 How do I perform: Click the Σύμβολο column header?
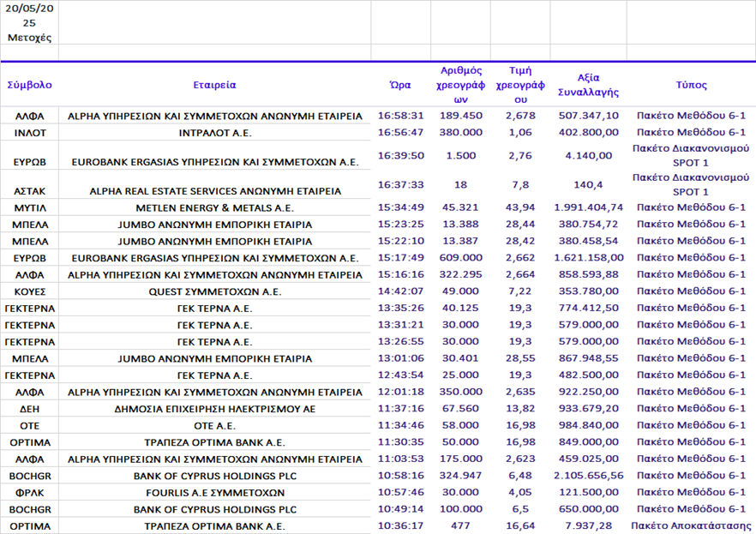coord(29,85)
